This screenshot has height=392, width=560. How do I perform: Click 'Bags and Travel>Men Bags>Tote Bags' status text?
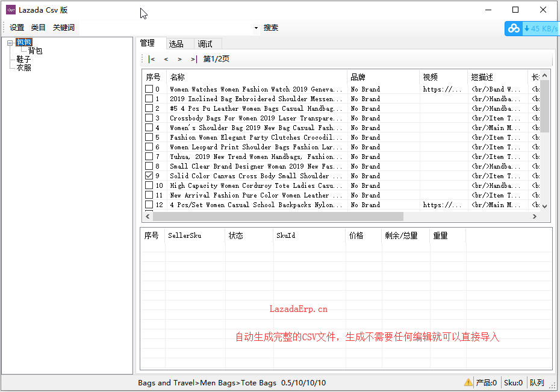click(207, 383)
